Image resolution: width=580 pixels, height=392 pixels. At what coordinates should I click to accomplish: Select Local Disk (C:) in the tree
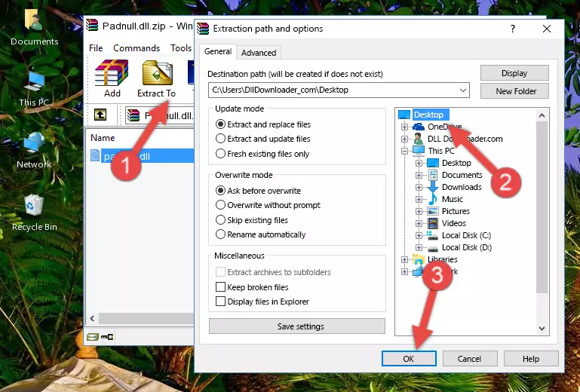point(466,235)
